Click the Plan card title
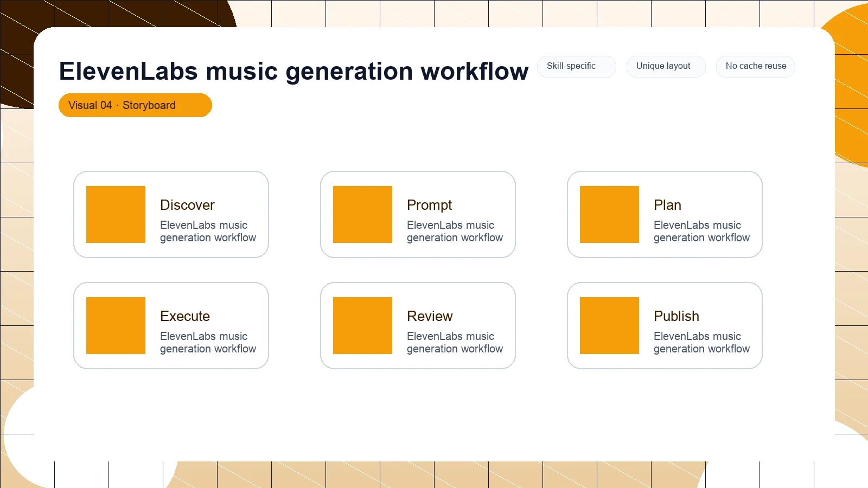 [667, 205]
